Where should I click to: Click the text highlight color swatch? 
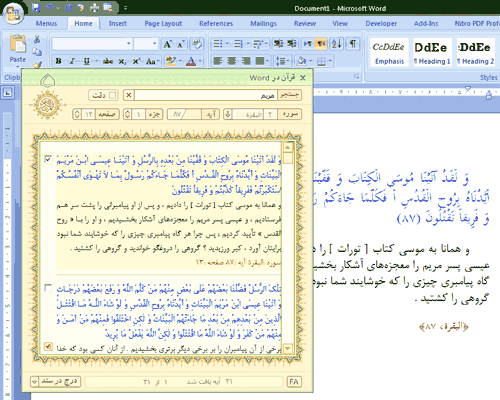point(170,61)
